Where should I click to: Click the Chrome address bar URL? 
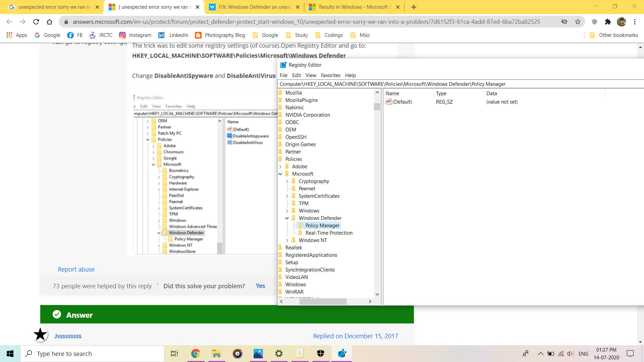pos(306,22)
